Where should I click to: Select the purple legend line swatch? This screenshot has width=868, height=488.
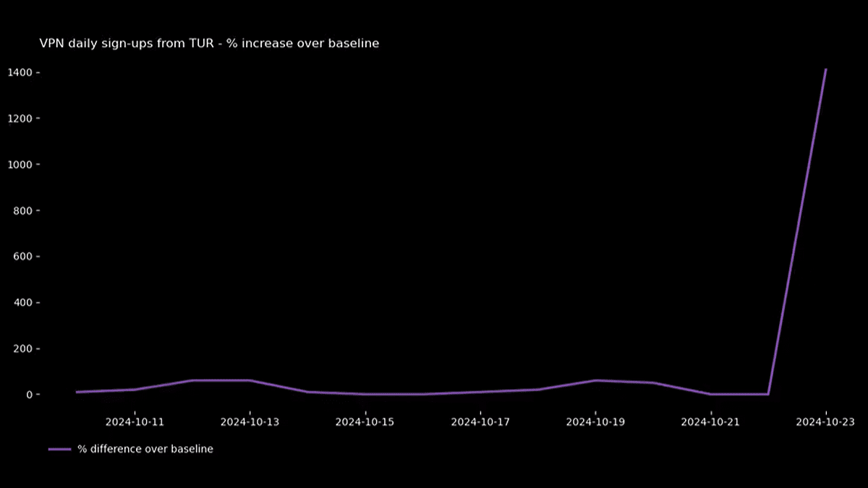[x=59, y=449]
